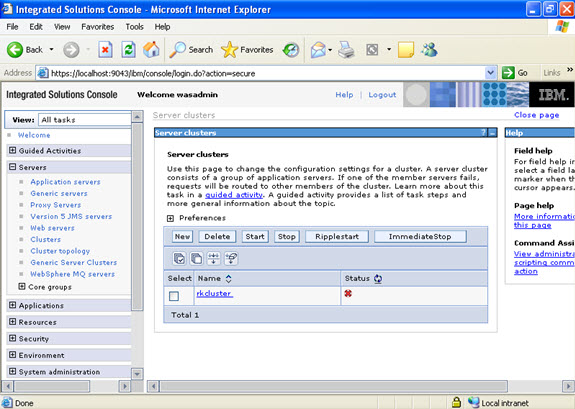Expand Core groups tree node

[x=22, y=286]
